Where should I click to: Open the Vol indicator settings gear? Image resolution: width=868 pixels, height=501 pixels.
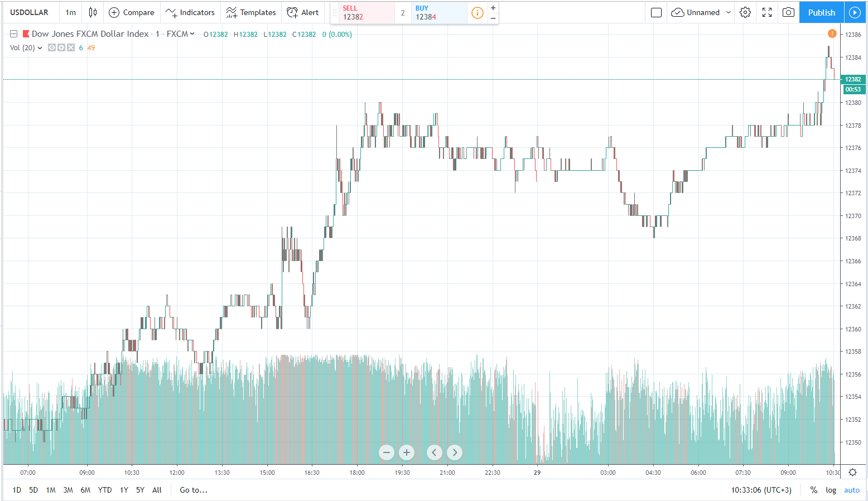tap(61, 48)
